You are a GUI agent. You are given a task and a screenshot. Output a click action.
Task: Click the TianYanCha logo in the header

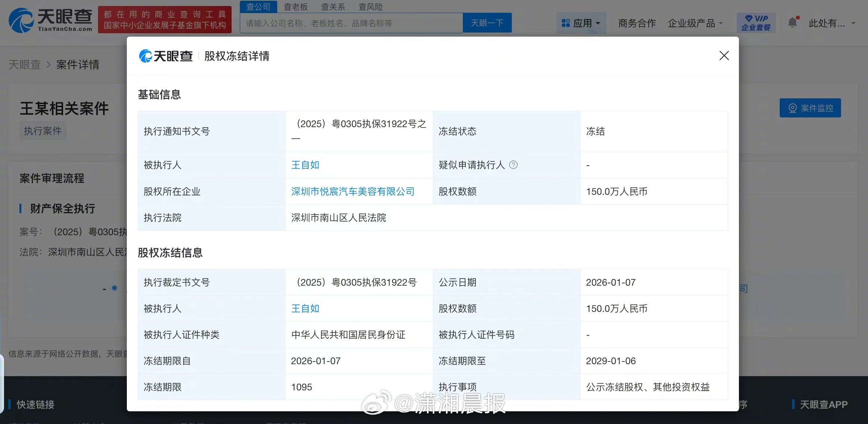pos(51,20)
